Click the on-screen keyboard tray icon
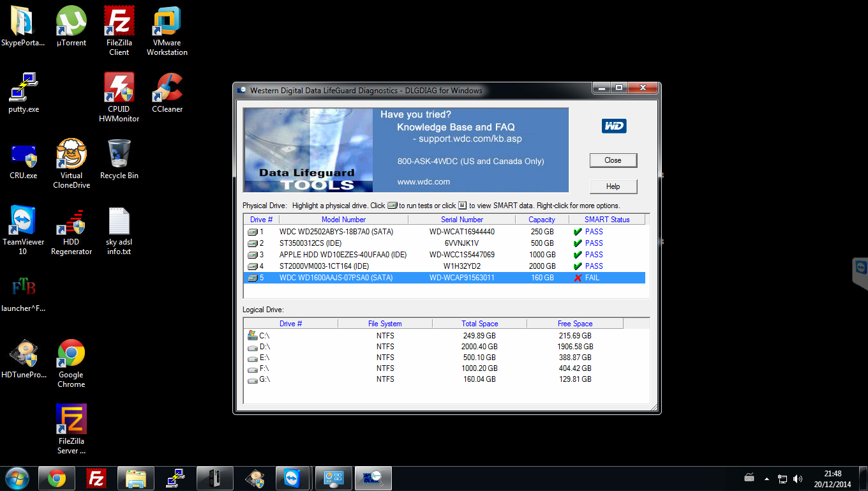Viewport: 868px width, 491px height. [x=750, y=478]
